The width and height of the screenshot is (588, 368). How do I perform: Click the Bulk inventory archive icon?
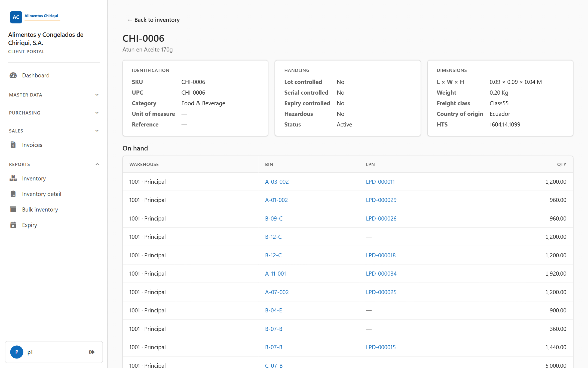(x=13, y=209)
